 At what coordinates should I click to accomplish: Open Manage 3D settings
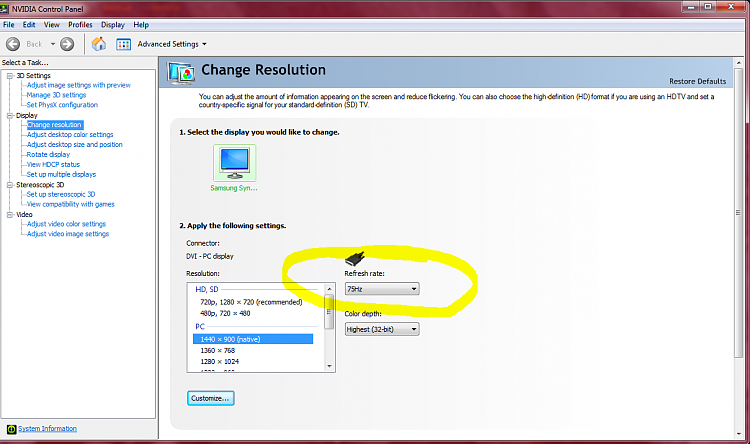point(56,95)
